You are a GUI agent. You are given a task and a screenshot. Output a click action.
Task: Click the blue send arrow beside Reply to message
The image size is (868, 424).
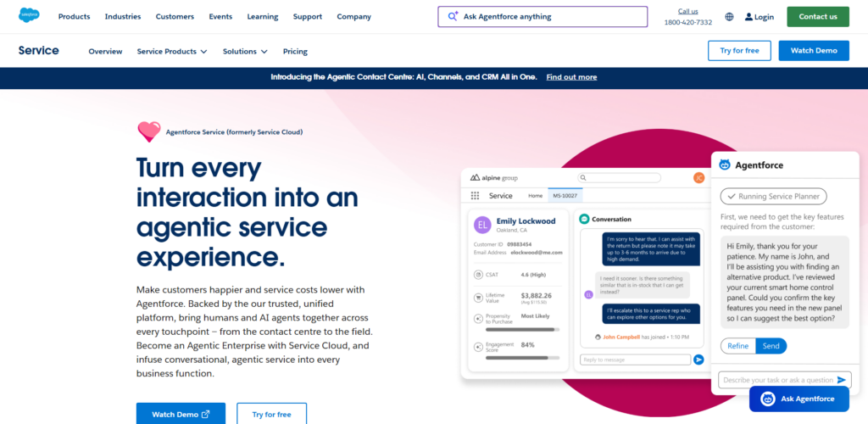[698, 360]
